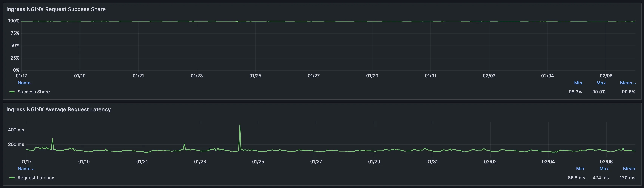Click the 01/25 label in Success Share chart
The width and height of the screenshot is (644, 188).
click(255, 76)
